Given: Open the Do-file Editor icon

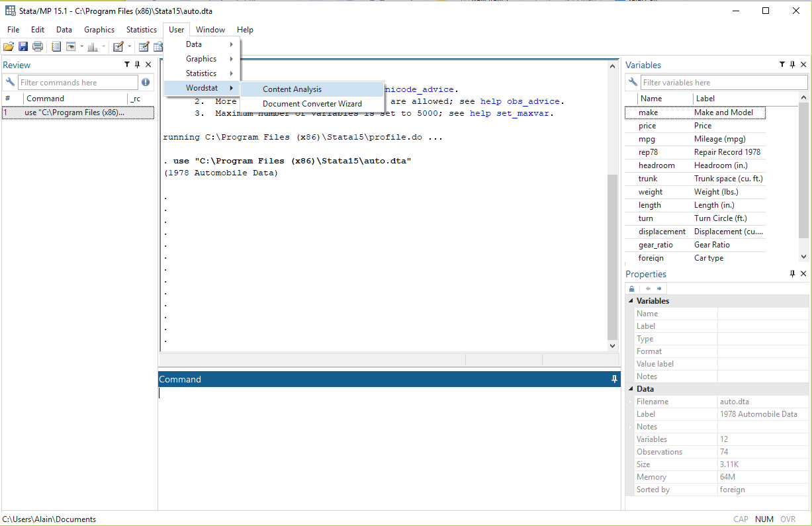Looking at the screenshot, I should coord(118,46).
